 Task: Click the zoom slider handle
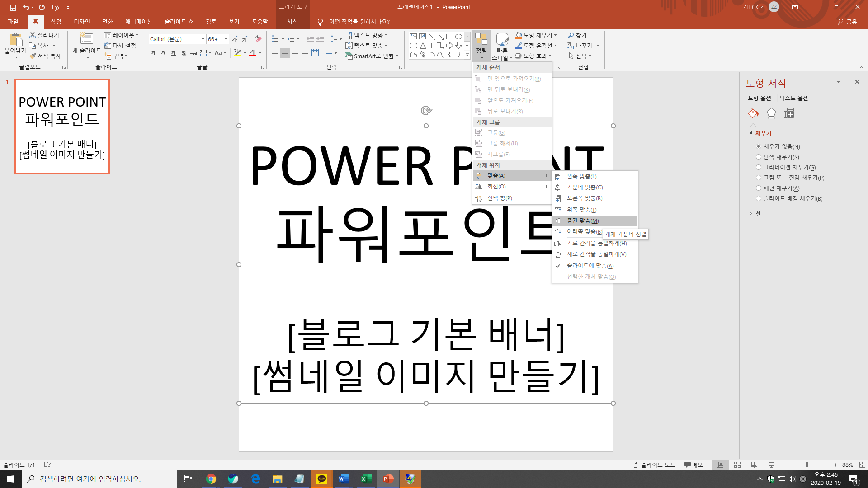click(807, 465)
